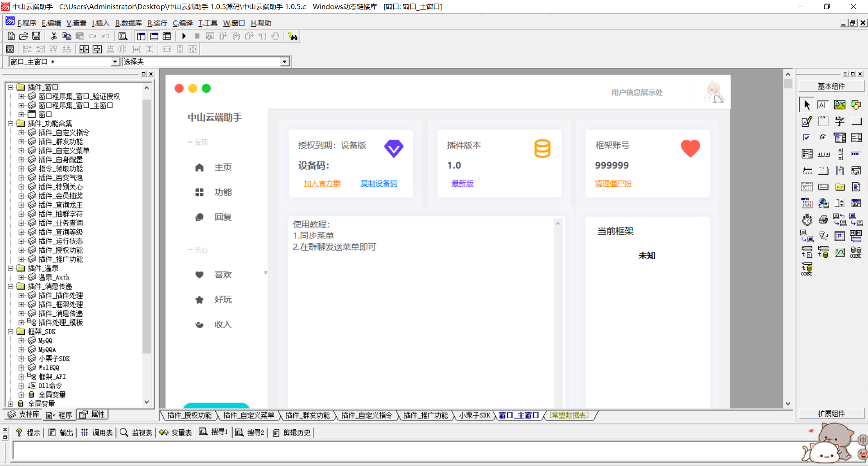Select the checkbox component from the palette

(x=807, y=138)
